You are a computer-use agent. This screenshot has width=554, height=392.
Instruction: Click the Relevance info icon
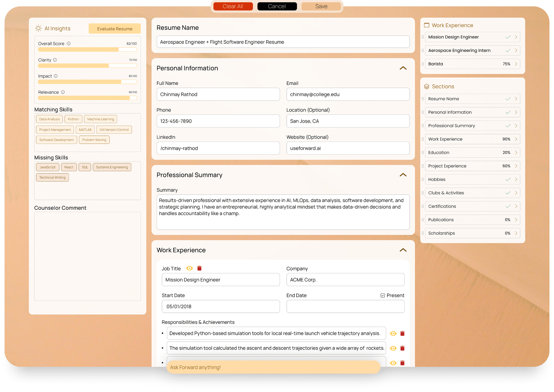(63, 92)
